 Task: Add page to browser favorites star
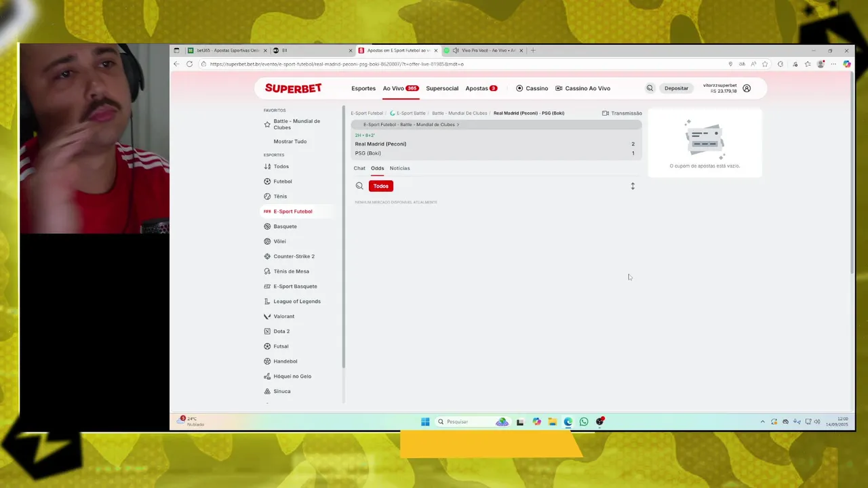pos(765,64)
